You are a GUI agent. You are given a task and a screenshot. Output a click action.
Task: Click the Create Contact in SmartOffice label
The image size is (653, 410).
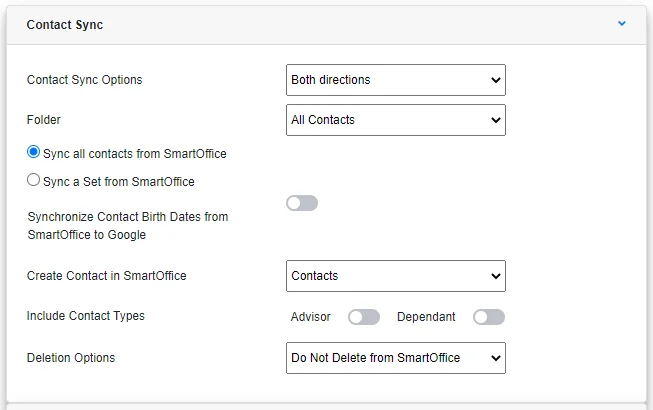point(107,276)
